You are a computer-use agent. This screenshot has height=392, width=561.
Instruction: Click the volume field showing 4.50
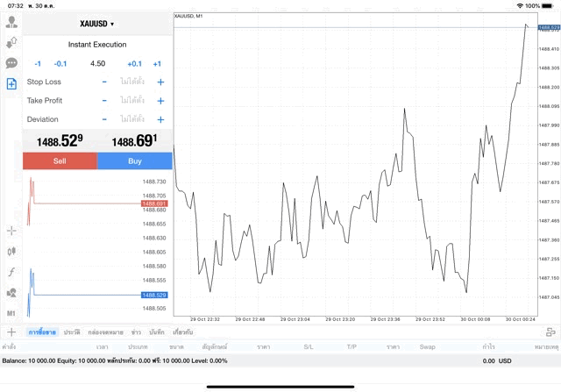tap(97, 63)
